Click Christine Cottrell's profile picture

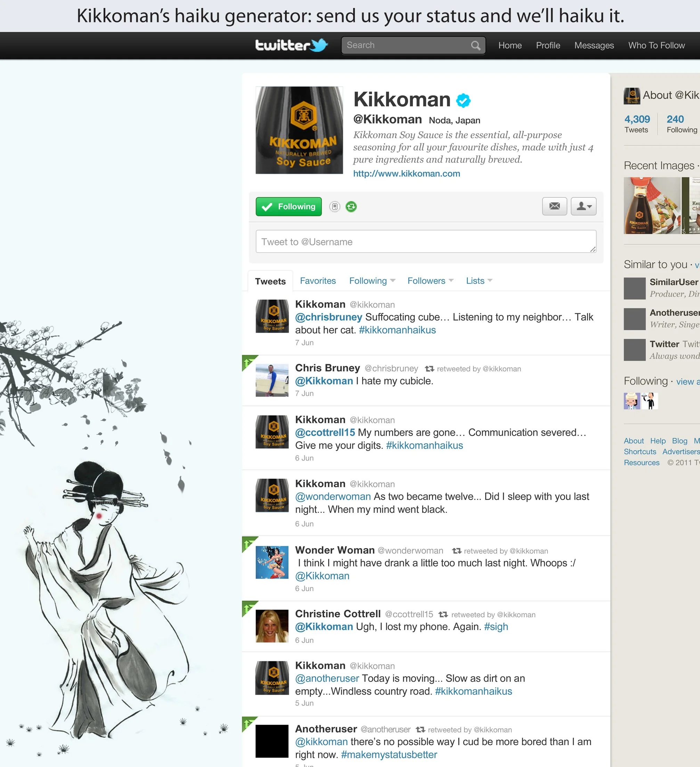pyautogui.click(x=272, y=626)
